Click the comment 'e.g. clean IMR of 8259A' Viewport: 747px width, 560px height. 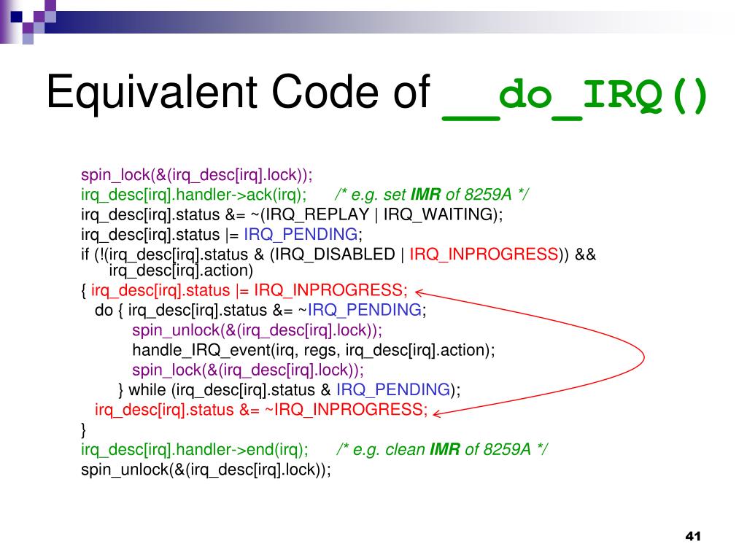pos(441,449)
